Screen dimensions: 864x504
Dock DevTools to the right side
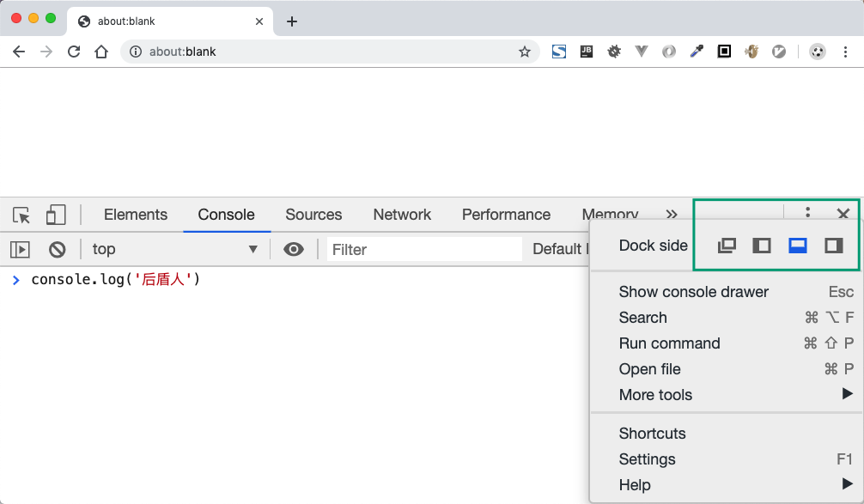click(x=833, y=246)
